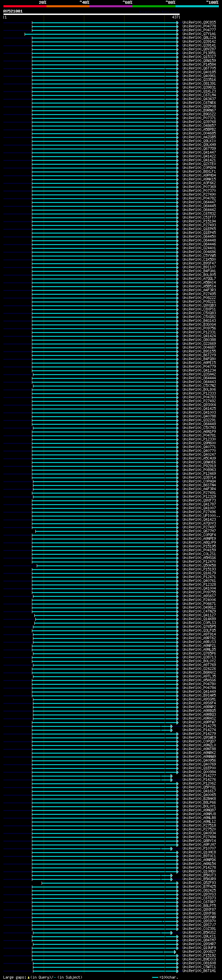The height and width of the screenshot is (980, 222).
Task: Click the Large gaps legend text
Action: [x=43, y=977]
